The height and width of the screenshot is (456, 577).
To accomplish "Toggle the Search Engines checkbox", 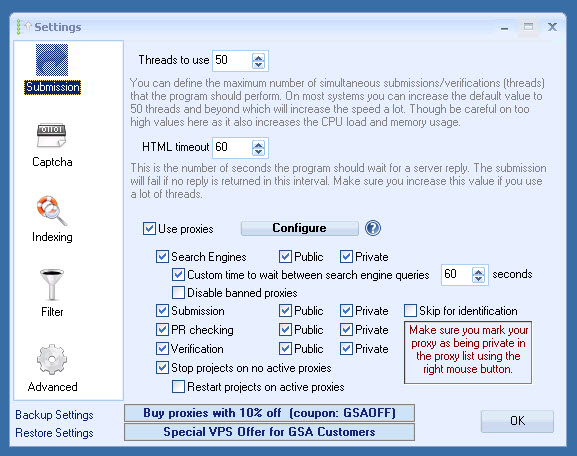I will tap(162, 257).
